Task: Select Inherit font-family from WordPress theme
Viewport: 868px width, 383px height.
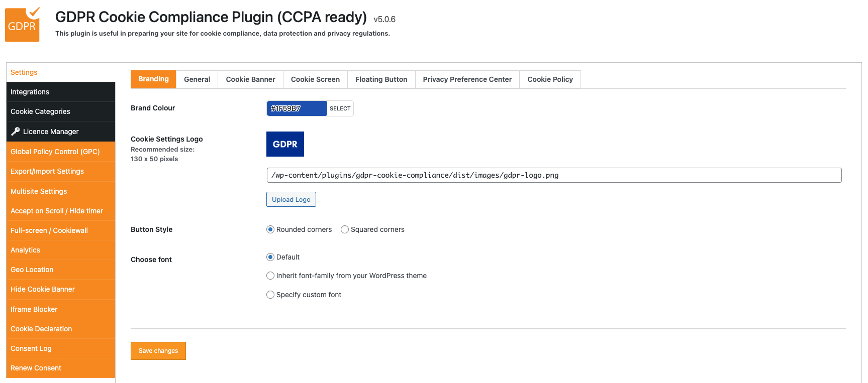Action: point(270,276)
